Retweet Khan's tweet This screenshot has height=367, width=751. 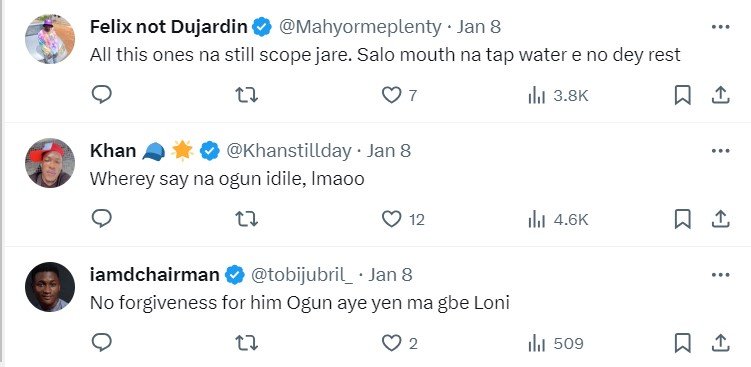(x=247, y=219)
